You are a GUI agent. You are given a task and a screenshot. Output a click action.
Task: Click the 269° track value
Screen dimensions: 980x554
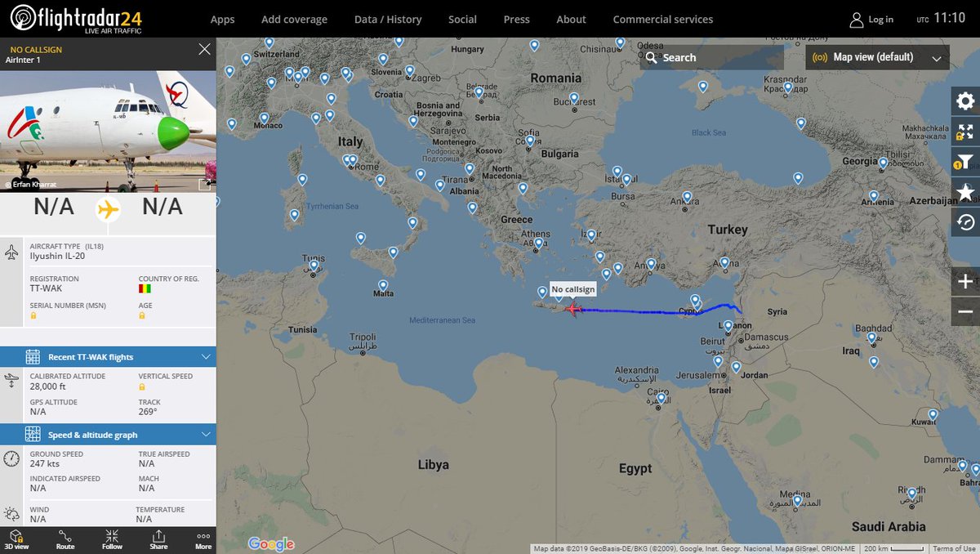point(147,411)
